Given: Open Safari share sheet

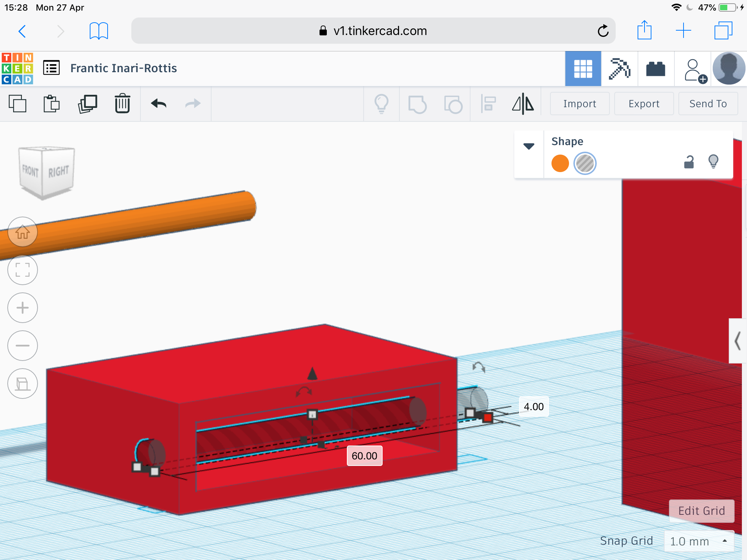Looking at the screenshot, I should pos(645,30).
